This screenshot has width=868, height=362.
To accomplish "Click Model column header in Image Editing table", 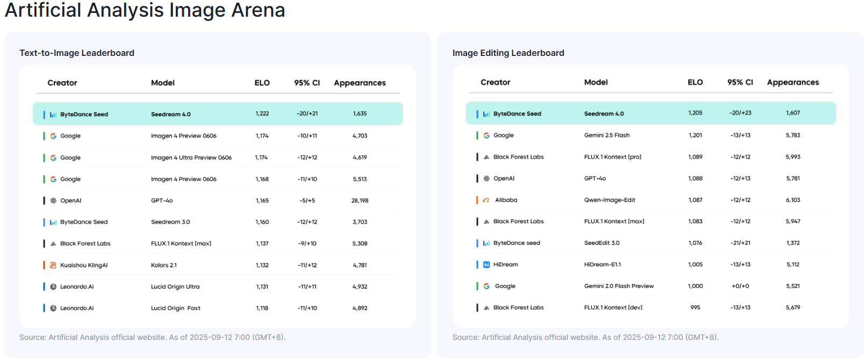I will (596, 82).
